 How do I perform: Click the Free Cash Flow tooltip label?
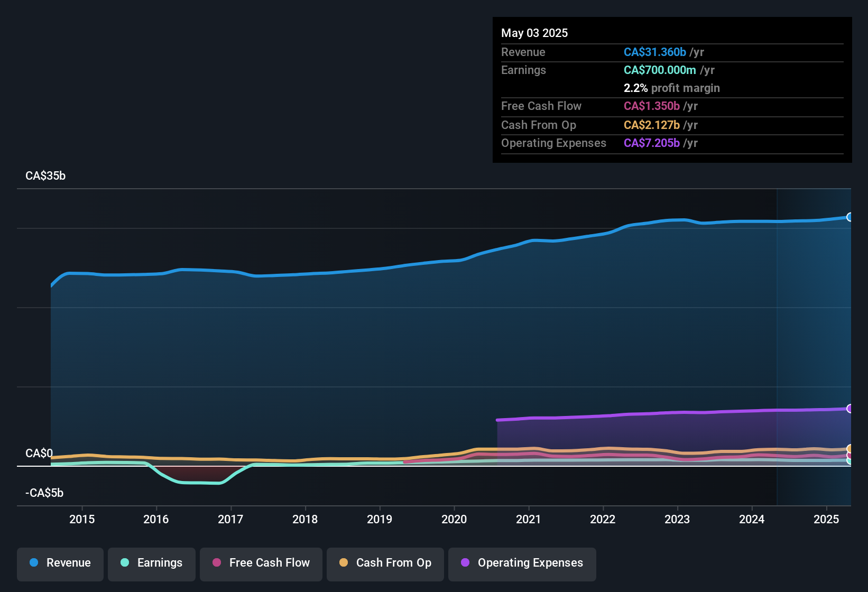[x=541, y=106]
